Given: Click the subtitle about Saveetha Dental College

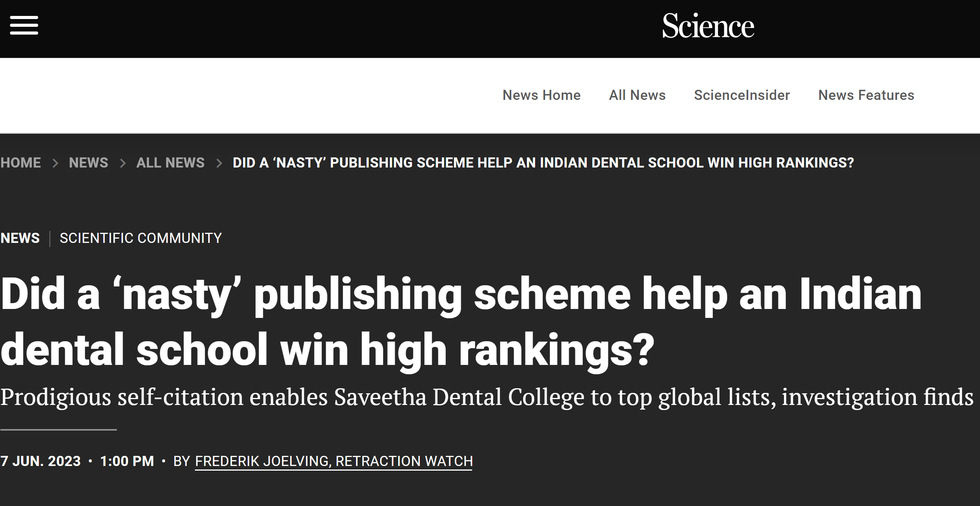Looking at the screenshot, I should click(x=487, y=397).
